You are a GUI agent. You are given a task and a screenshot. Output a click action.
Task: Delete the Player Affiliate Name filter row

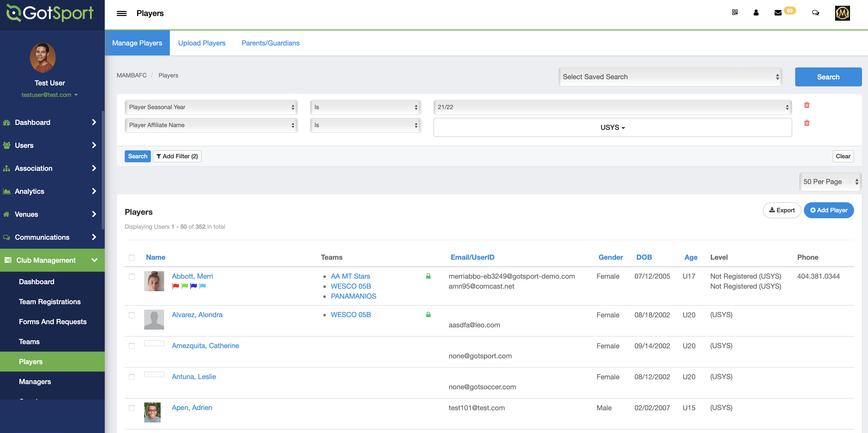coord(807,123)
